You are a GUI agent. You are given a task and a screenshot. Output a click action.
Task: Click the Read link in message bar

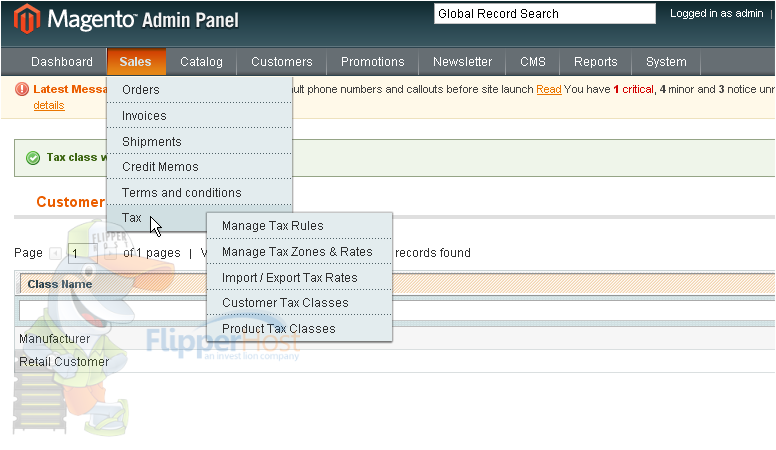549,90
